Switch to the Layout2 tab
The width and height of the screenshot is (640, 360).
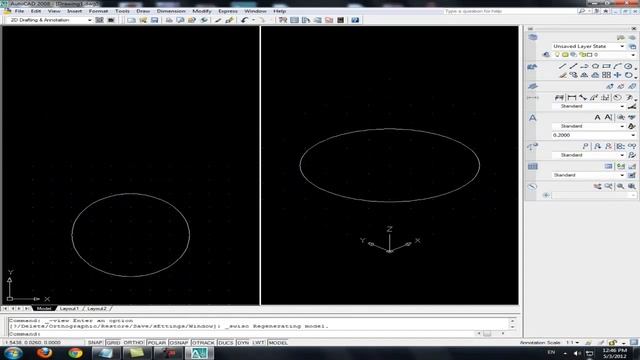click(97, 309)
